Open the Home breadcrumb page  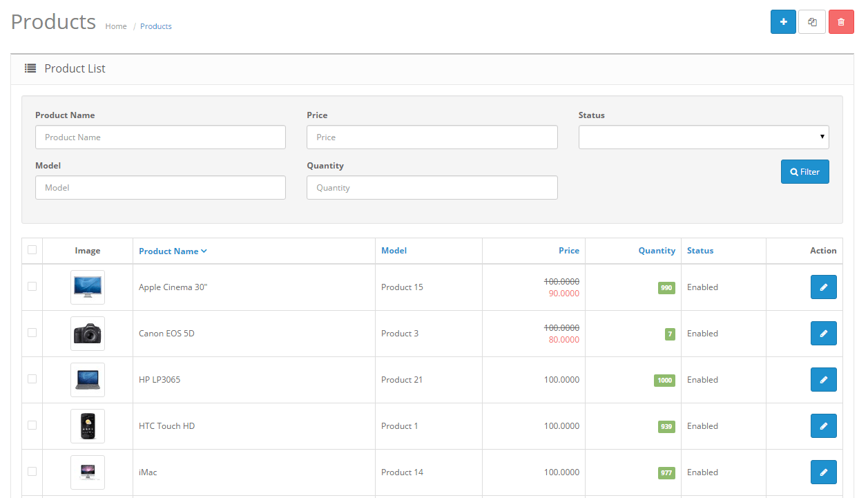(115, 26)
